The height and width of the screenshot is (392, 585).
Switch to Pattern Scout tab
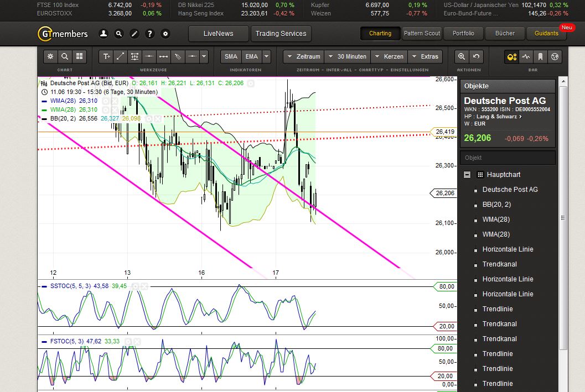(x=422, y=34)
